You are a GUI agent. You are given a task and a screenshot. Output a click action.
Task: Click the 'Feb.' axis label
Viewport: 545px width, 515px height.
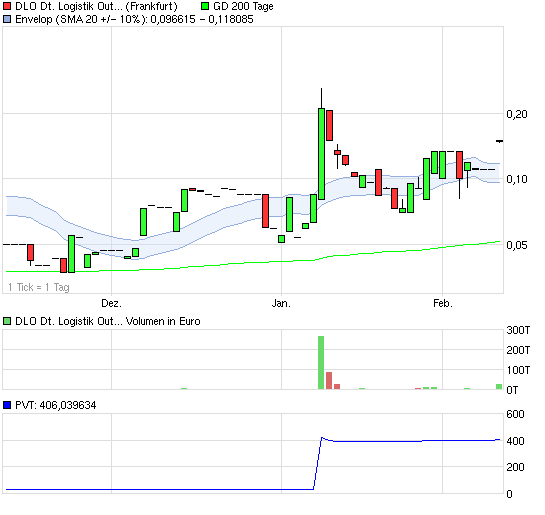point(443,303)
